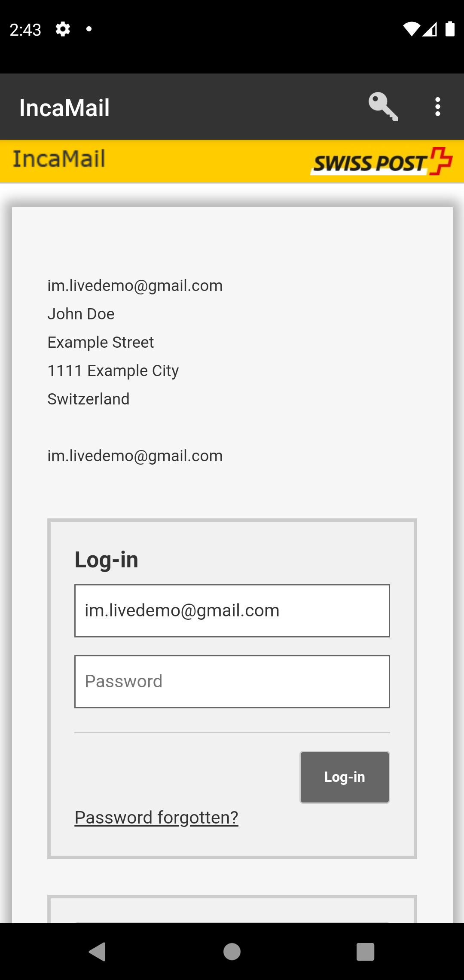This screenshot has height=980, width=464.
Task: Tap the "1111 Example City" address line
Action: [113, 371]
